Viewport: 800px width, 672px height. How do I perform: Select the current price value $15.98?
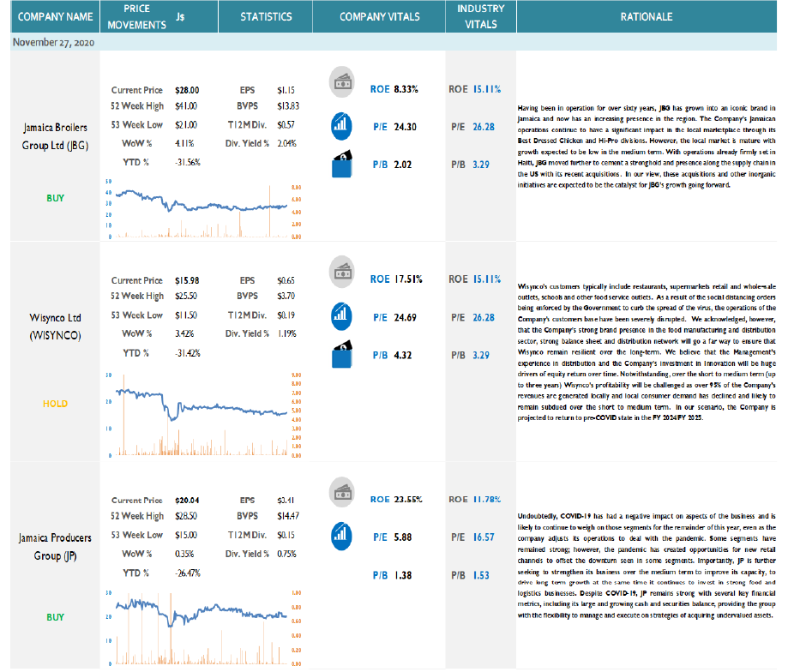click(x=187, y=281)
